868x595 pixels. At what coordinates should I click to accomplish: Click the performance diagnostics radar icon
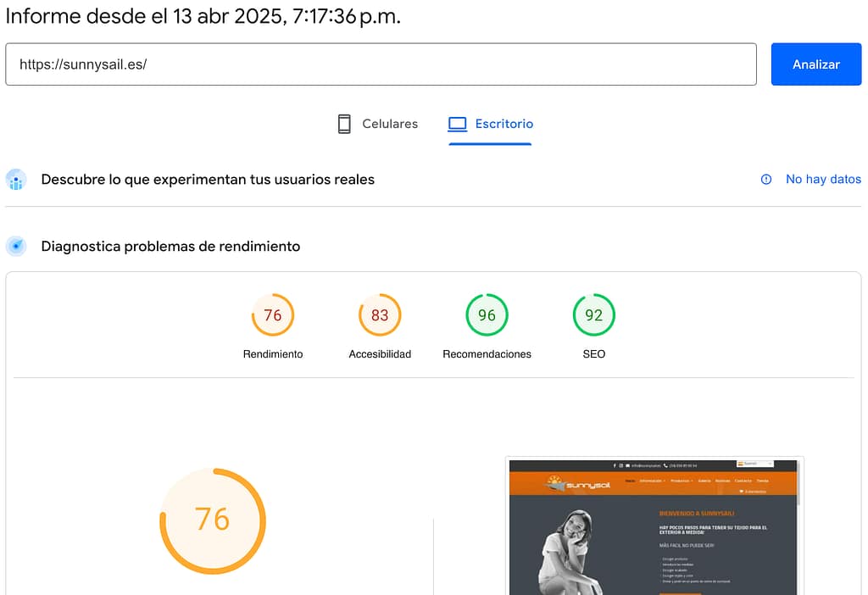(x=16, y=247)
